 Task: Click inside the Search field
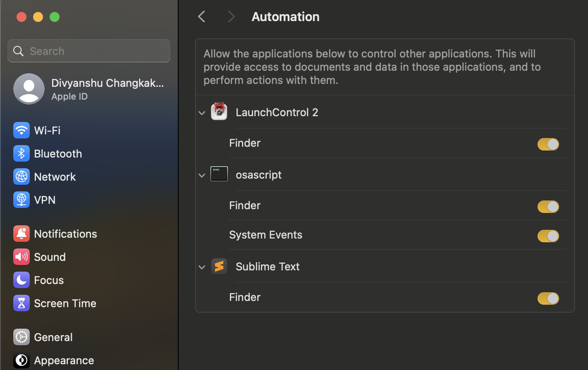[x=88, y=50]
